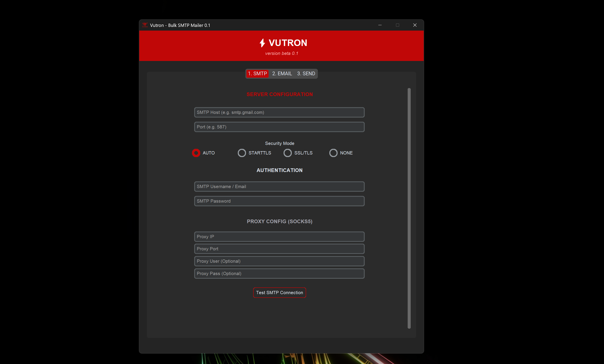Click the window title 'Vutron - Bulk SMTP Mailer 0.1'
Viewport: 604px width, 364px height.
pos(180,25)
